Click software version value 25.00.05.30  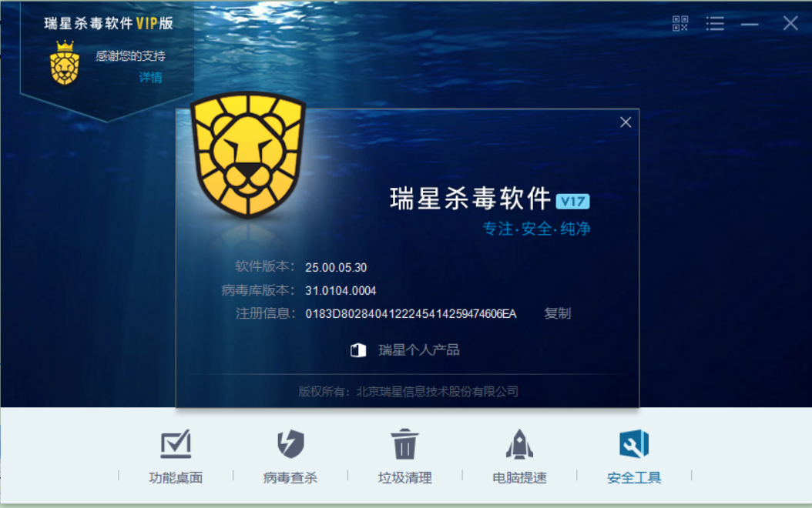[336, 267]
